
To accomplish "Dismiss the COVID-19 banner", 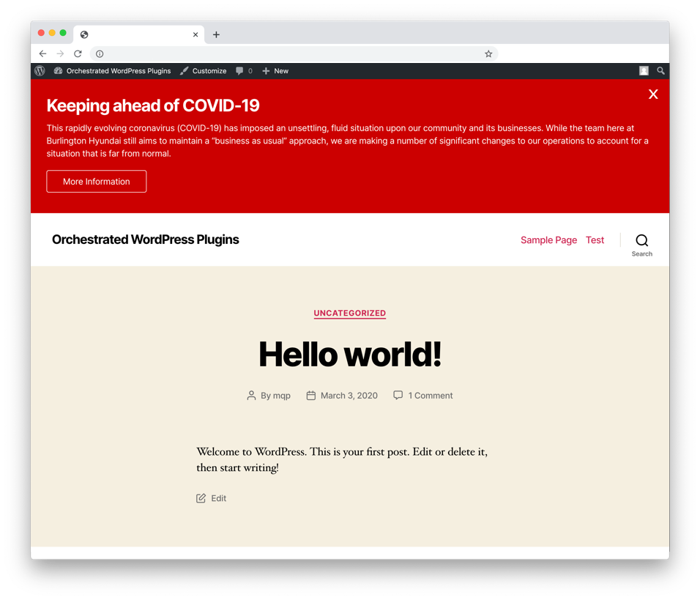I will [x=653, y=94].
